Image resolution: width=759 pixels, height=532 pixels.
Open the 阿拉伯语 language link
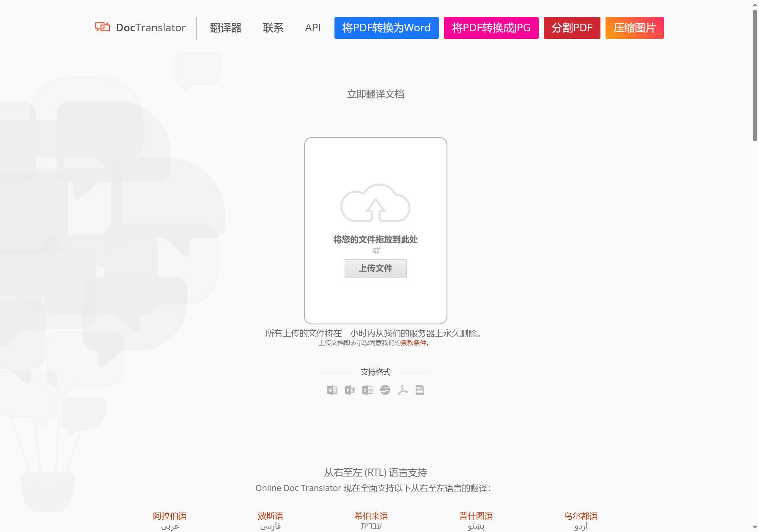tap(170, 516)
